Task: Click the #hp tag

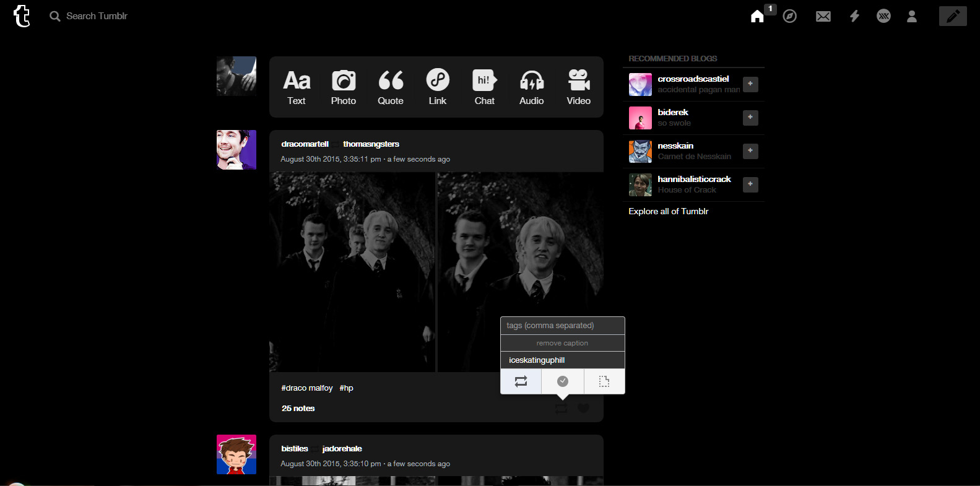Action: tap(346, 388)
